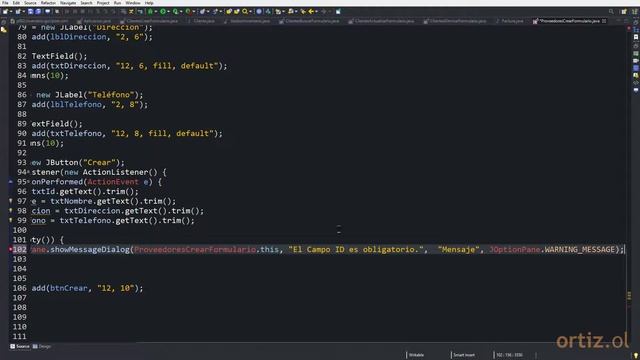Click the Save All toolbar icon
640x360 pixels.
38,11
